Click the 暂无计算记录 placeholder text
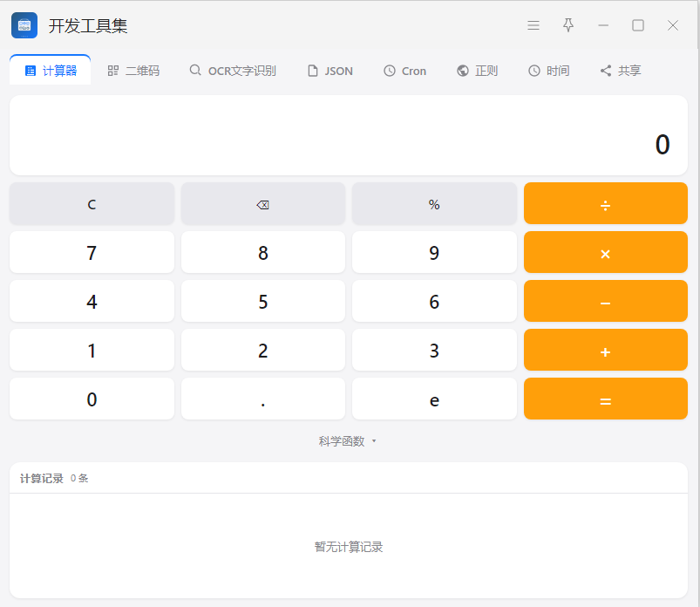 coord(349,547)
